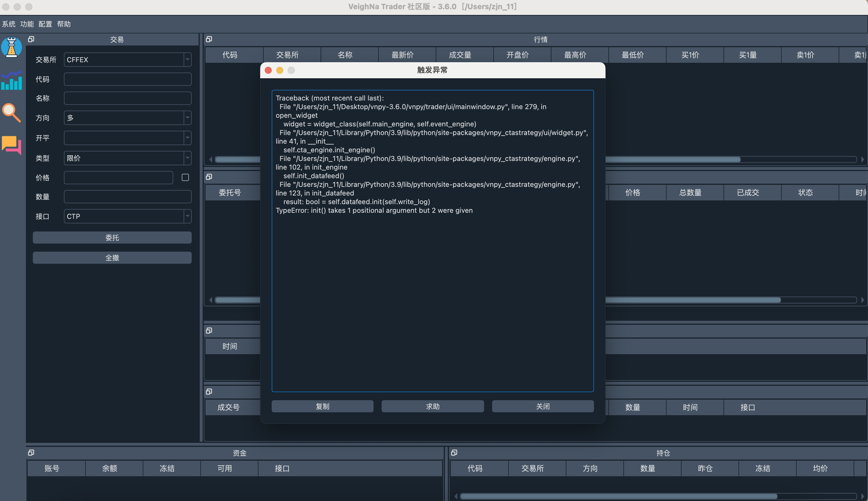
Task: Open the 帮助 menu
Action: pos(64,24)
